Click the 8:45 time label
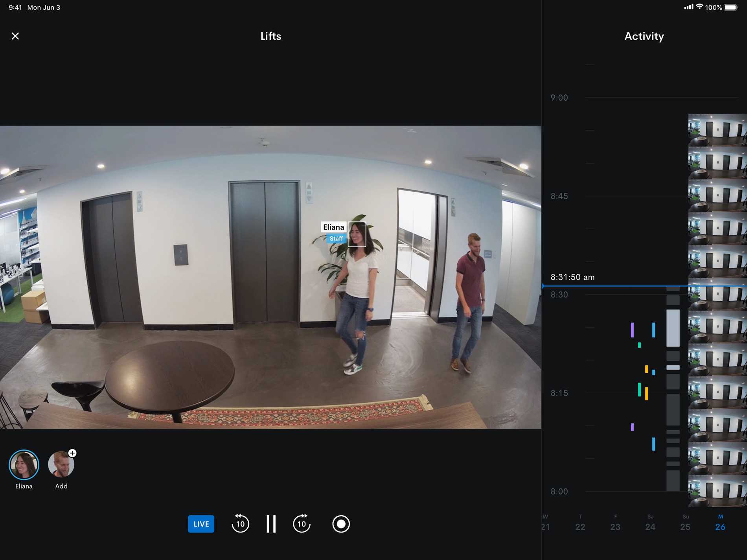Viewport: 747px width, 560px height. coord(559,196)
